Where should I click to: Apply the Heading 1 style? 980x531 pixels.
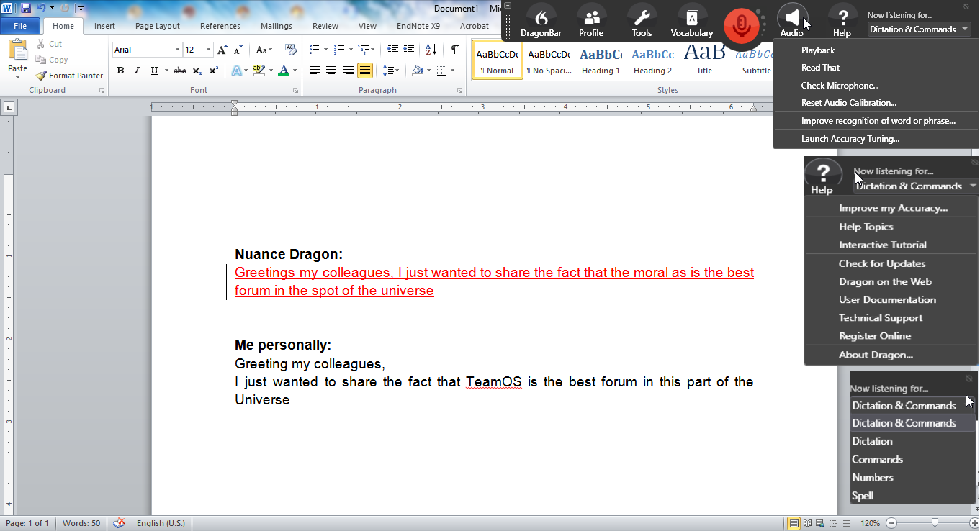[601, 59]
